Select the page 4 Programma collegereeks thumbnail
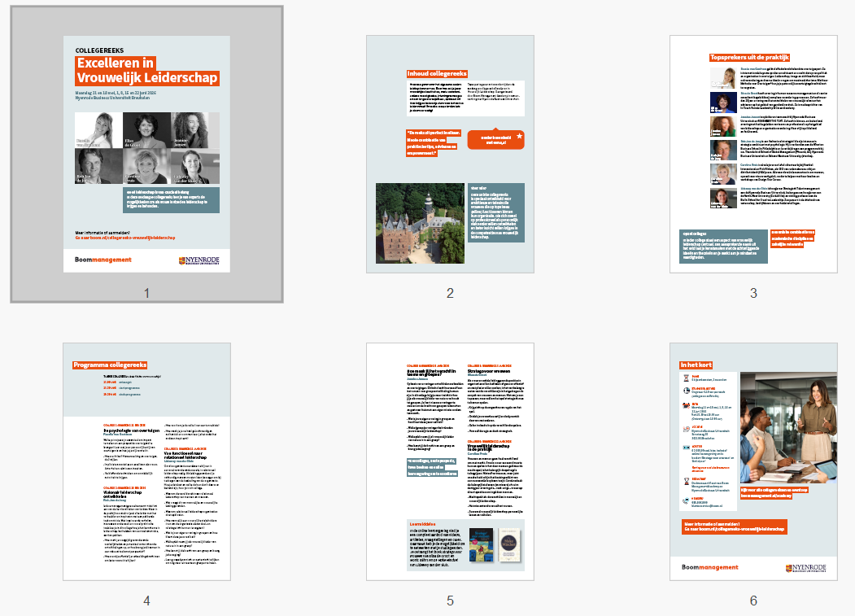 (146, 461)
